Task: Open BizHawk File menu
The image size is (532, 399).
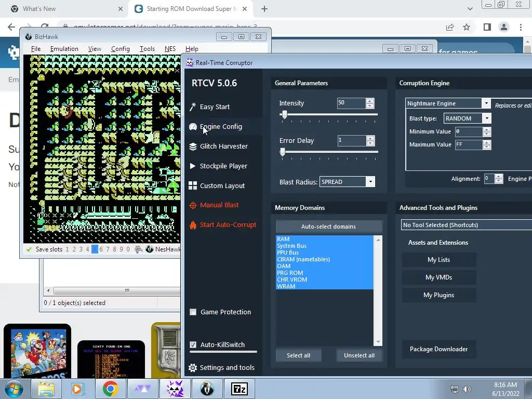Action: (36, 49)
